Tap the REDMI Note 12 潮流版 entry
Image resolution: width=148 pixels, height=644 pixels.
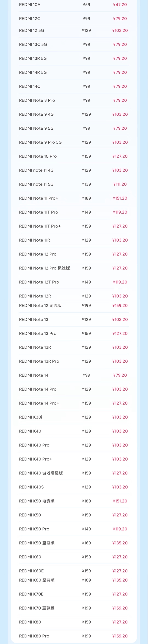point(40,305)
